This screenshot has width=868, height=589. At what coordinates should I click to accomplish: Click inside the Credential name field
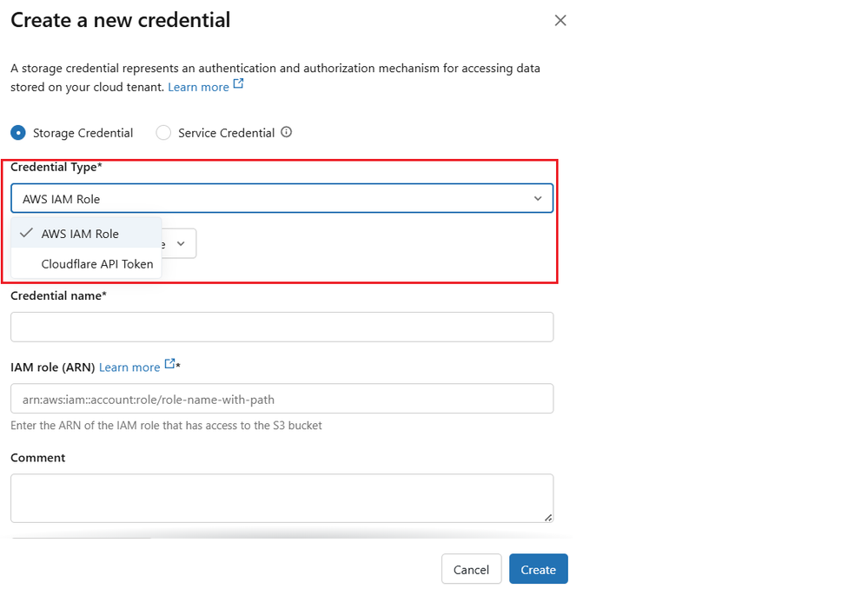point(282,327)
